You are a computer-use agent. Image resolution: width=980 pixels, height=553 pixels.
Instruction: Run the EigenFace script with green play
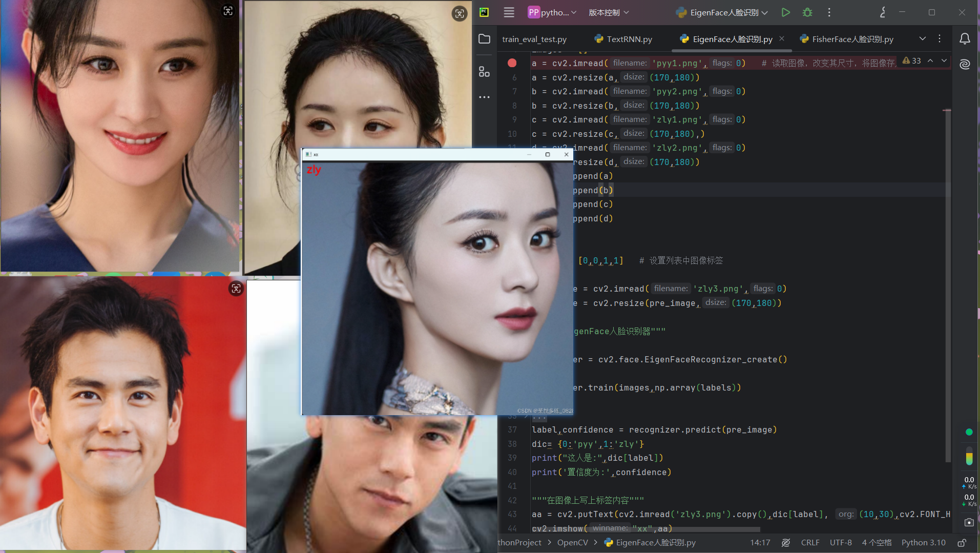tap(785, 12)
